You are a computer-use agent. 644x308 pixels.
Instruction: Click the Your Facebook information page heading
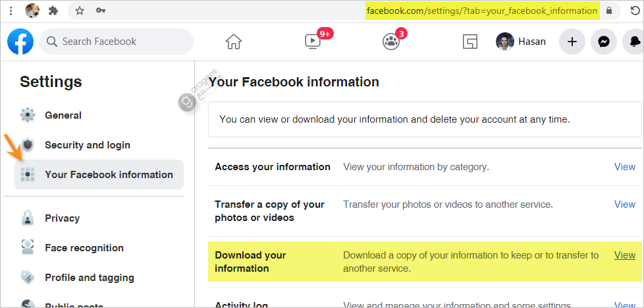click(x=294, y=82)
